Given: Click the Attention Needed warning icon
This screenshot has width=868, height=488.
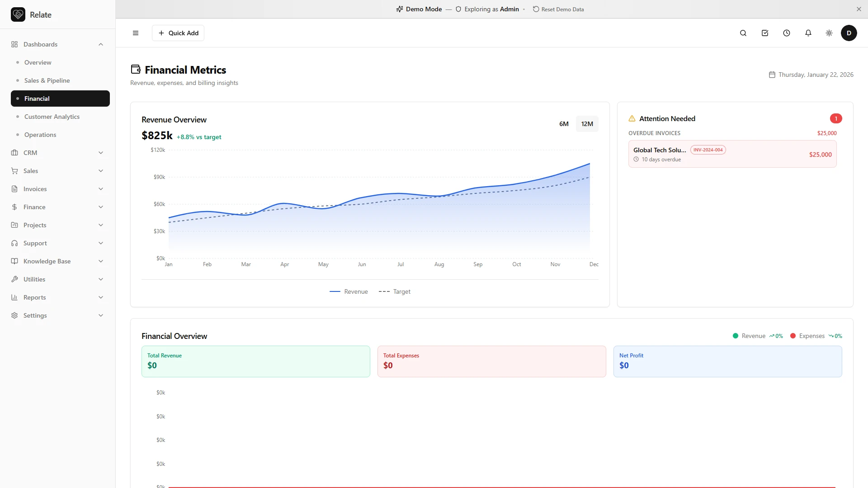Looking at the screenshot, I should point(632,118).
